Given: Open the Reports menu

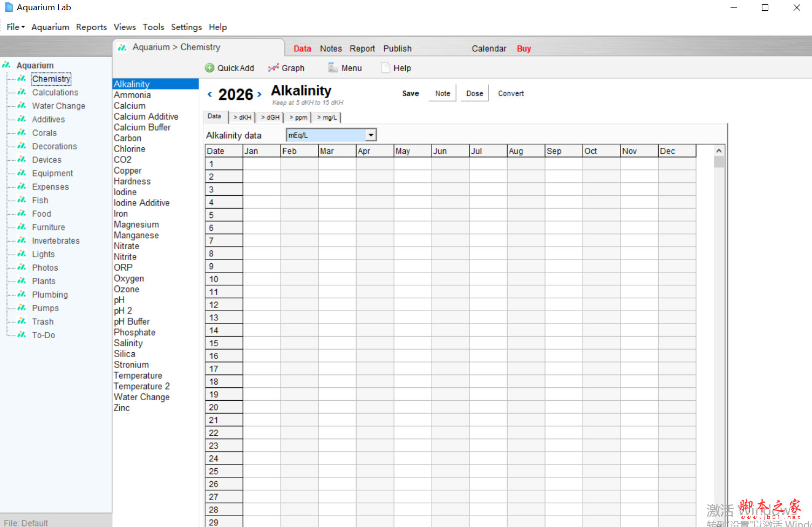Looking at the screenshot, I should point(91,27).
